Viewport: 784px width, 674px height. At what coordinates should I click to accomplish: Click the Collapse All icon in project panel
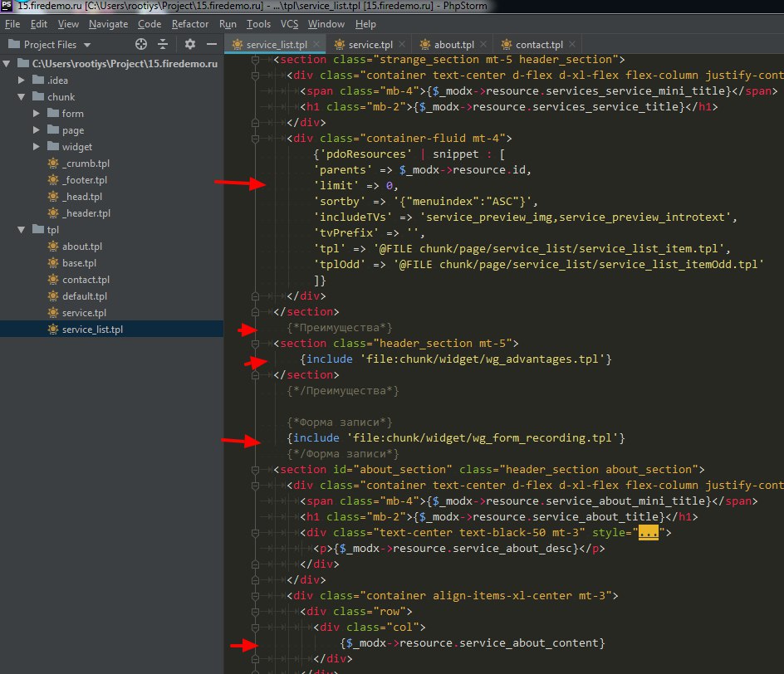point(163,44)
